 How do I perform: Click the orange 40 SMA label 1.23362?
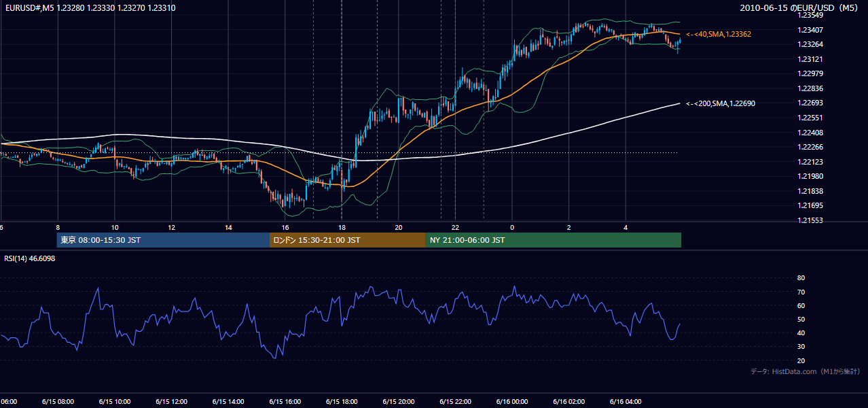click(x=719, y=33)
